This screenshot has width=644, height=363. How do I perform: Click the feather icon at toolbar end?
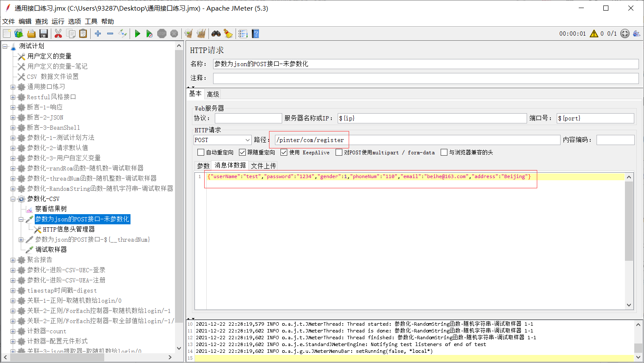(636, 34)
